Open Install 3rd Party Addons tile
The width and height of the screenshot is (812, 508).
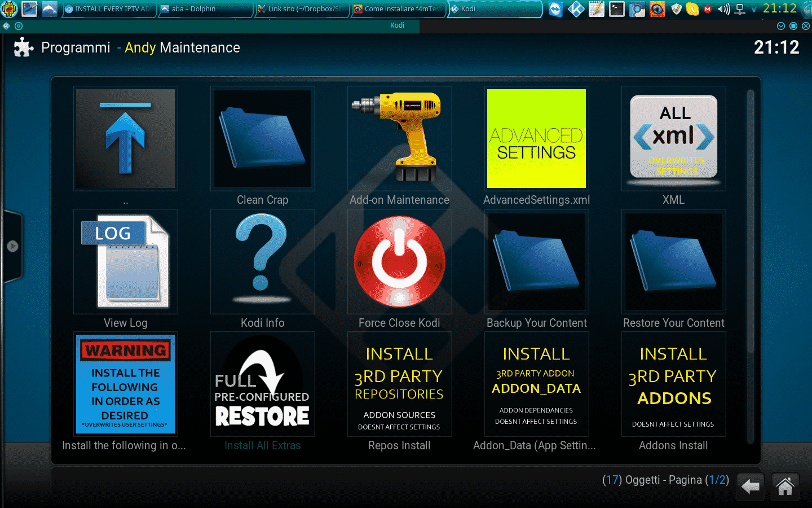pyautogui.click(x=674, y=384)
